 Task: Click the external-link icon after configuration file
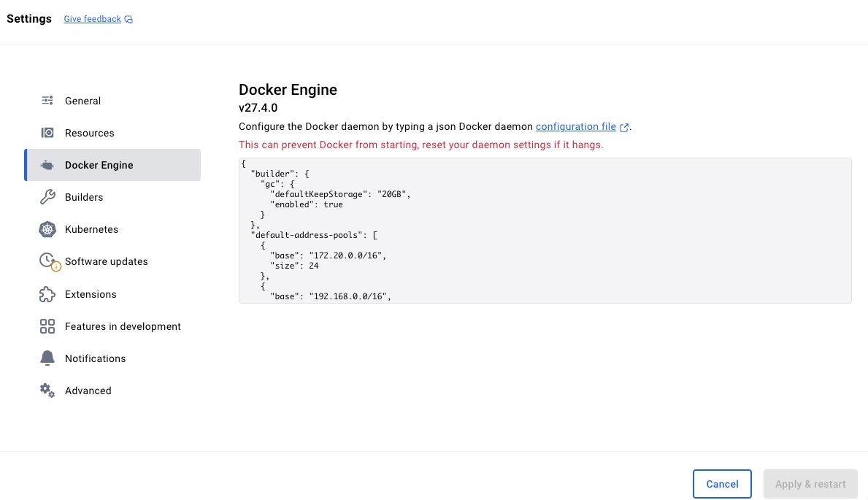pos(623,126)
